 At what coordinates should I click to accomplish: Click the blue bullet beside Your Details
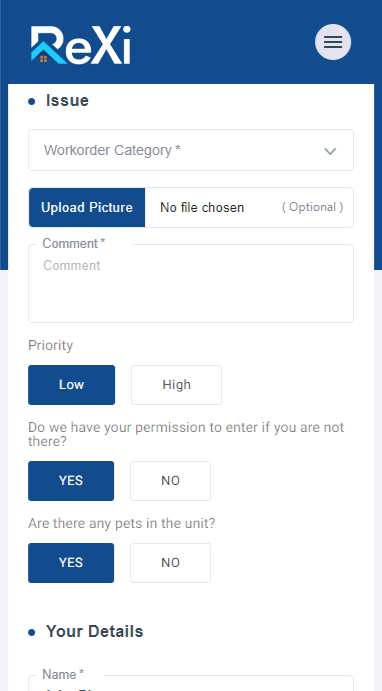tap(31, 633)
